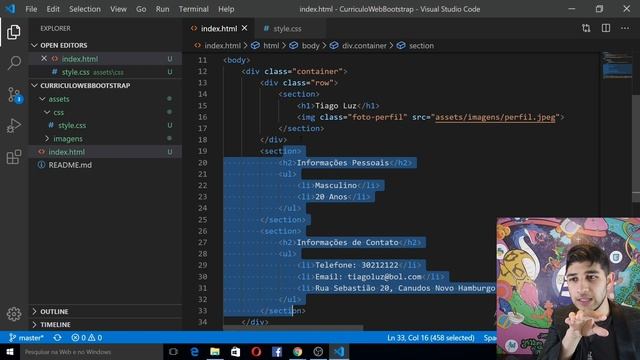
Task: Click the Tiago Luz heading text
Action: pos(336,106)
